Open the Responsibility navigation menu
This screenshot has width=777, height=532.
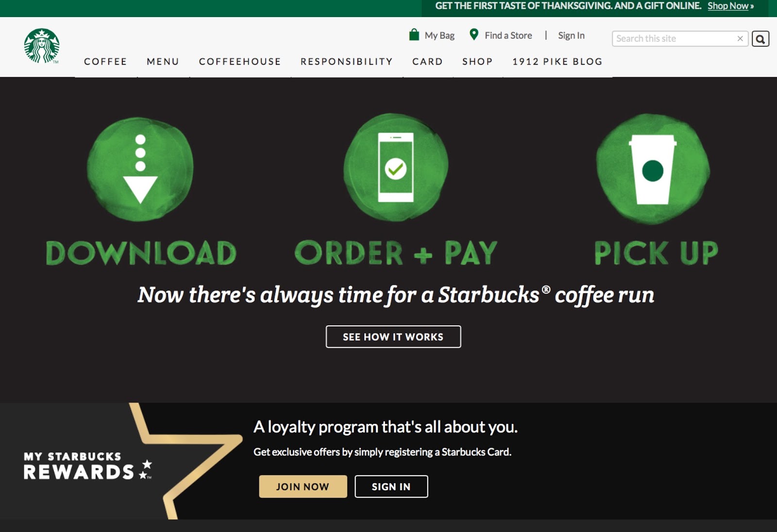point(347,62)
